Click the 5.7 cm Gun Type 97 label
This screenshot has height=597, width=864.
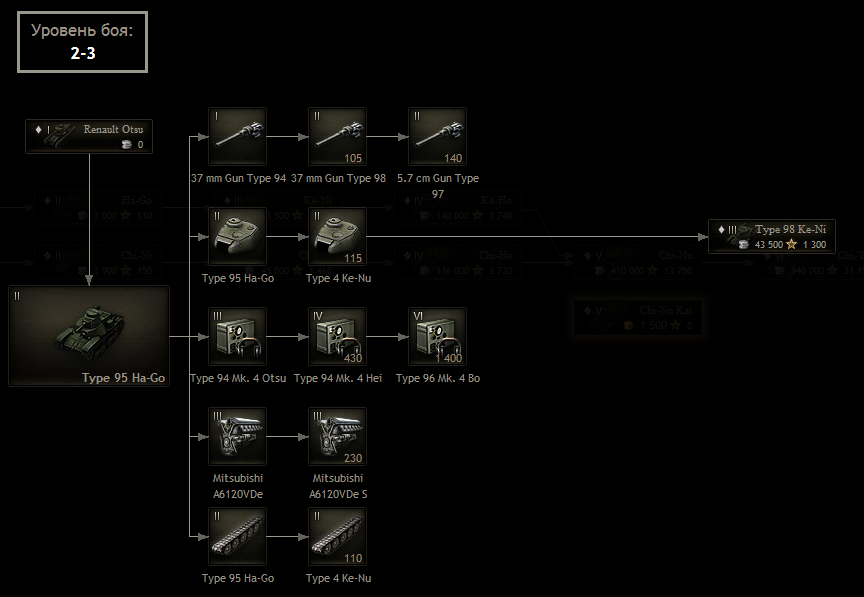[437, 185]
